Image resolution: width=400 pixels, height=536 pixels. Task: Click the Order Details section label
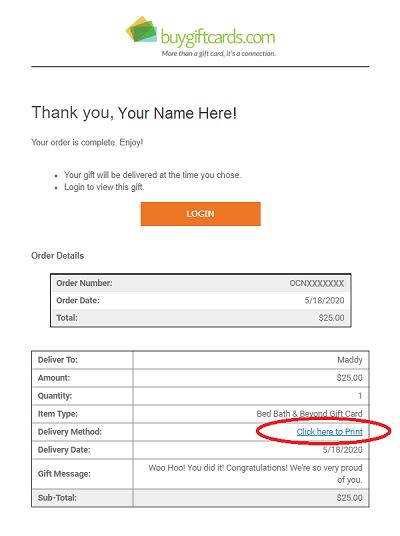tap(57, 256)
